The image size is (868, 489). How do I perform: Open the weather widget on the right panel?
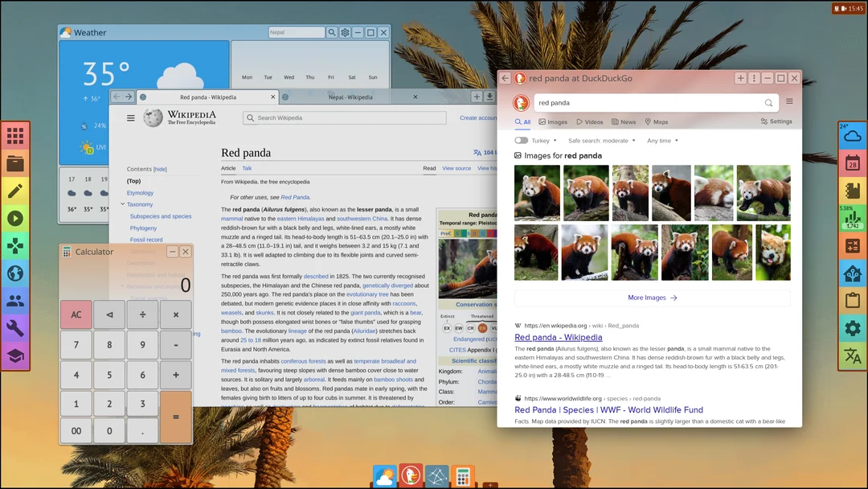point(852,137)
